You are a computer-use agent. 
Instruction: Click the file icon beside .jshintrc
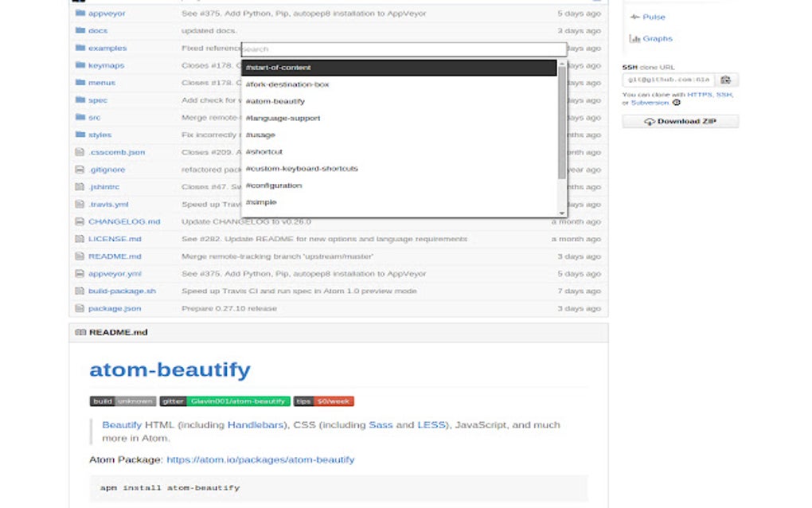click(80, 186)
